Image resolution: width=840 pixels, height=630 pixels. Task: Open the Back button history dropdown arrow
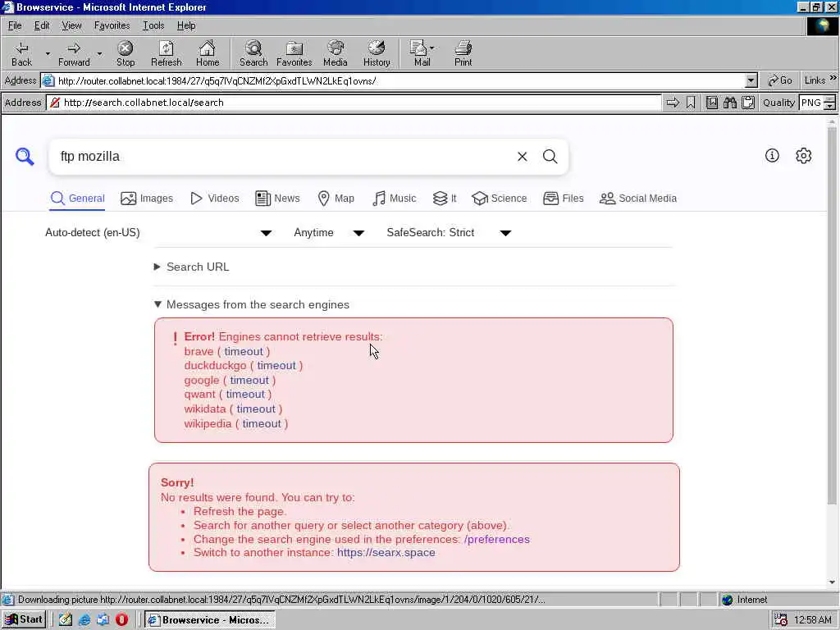click(47, 53)
